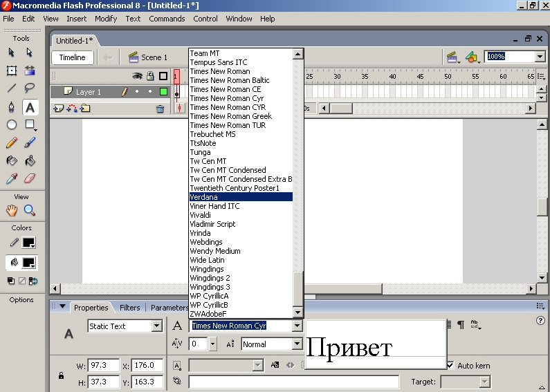Screen dimensions: 550x392
Task: Toggle Layer 1 visibility dot
Action: 137,91
